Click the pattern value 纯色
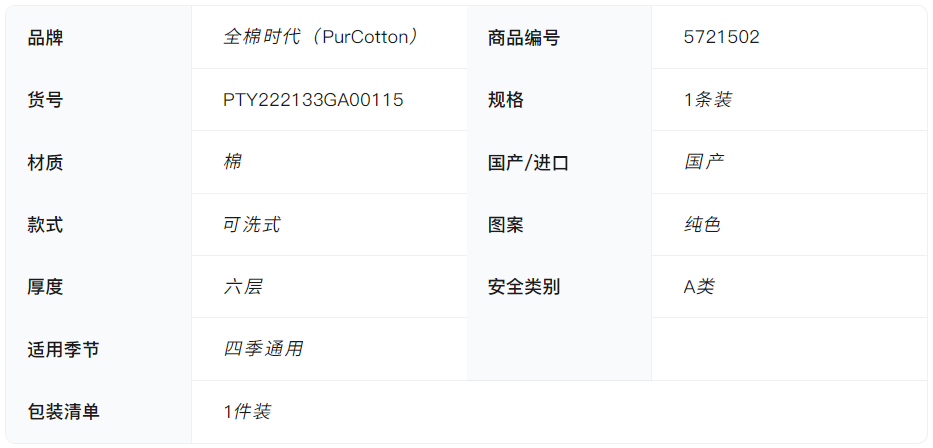933x448 pixels. [702, 225]
